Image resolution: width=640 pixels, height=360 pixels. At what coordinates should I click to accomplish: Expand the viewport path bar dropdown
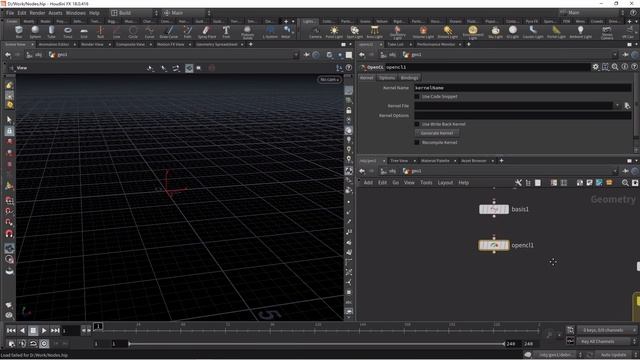[x=296, y=55]
